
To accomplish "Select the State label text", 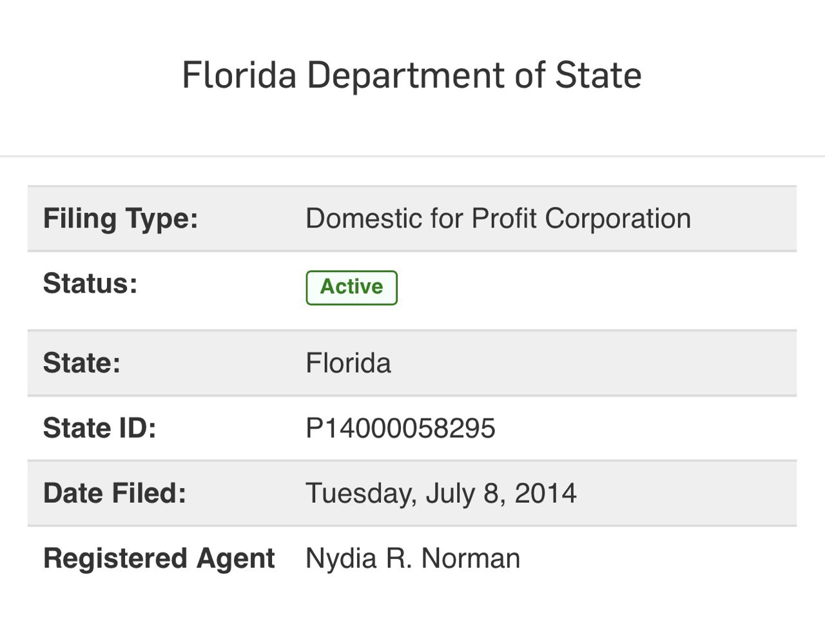I will 82,363.
